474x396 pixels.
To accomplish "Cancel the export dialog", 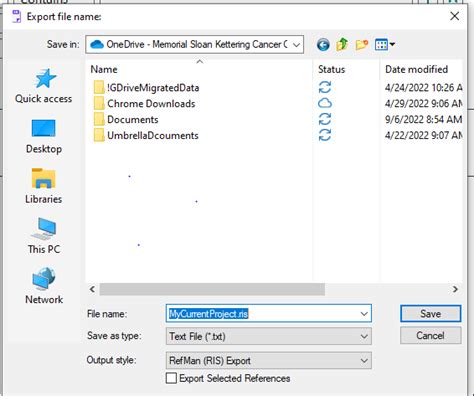I will (x=431, y=335).
